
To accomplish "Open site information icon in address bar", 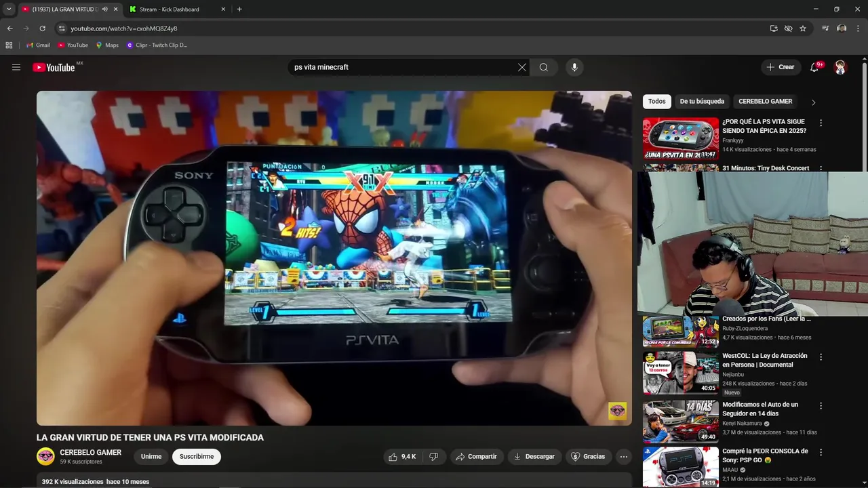I will (61, 28).
